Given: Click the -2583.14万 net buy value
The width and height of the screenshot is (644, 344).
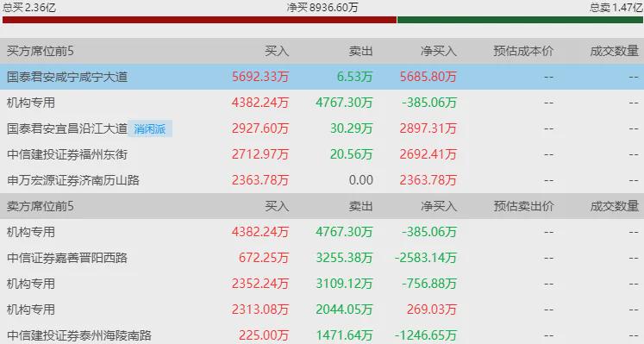Looking at the screenshot, I should (x=426, y=258).
